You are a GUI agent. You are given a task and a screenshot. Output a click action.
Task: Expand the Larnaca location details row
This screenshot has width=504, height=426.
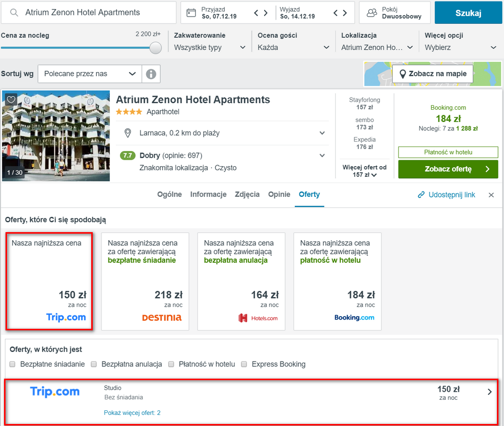[222, 133]
